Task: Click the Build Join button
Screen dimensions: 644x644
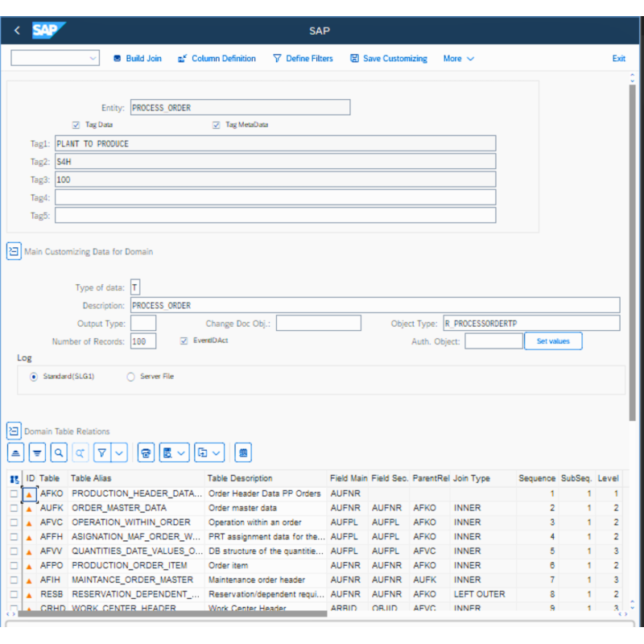Action: (x=137, y=59)
